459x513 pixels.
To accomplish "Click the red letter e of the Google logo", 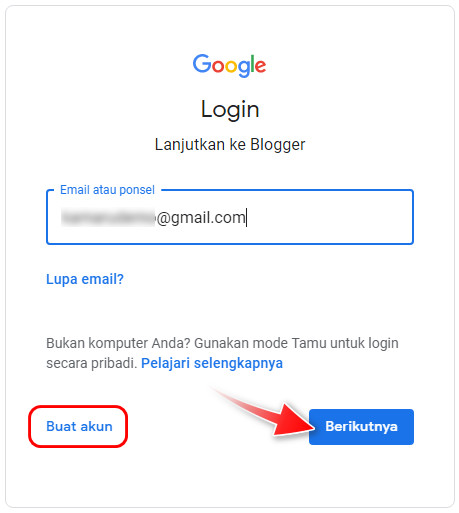I will point(260,66).
